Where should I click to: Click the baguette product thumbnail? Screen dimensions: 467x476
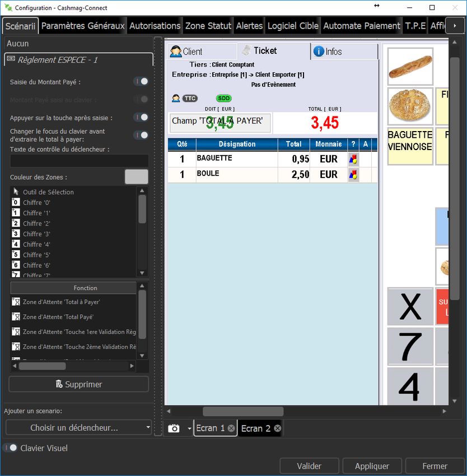(x=410, y=67)
